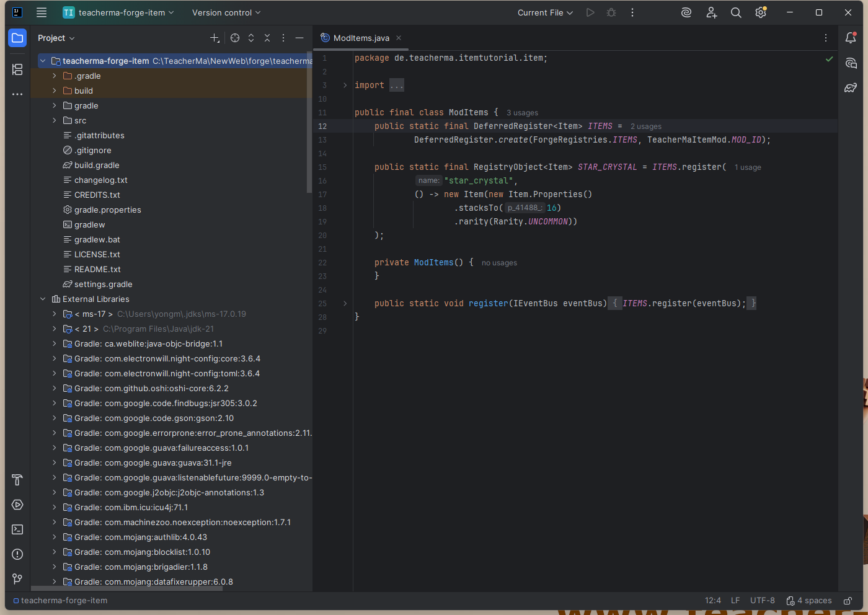Select changelog.txt file
868x615 pixels.
pos(101,180)
